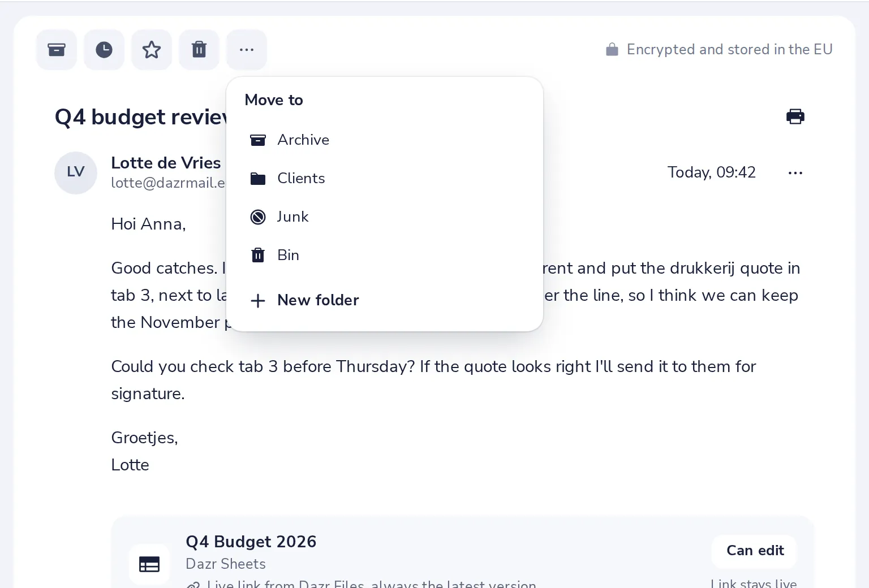This screenshot has height=588, width=869.
Task: Click the plus icon beside New folder
Action: point(258,301)
